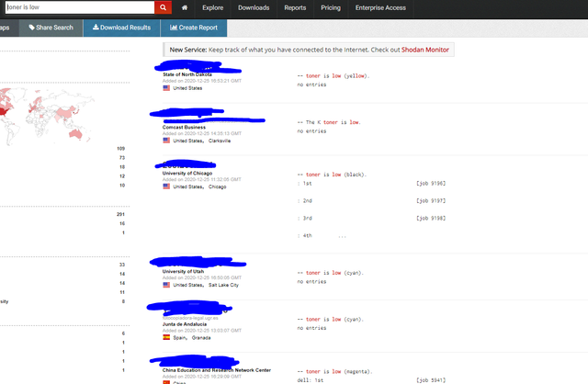Open the Explore menu item

(x=212, y=7)
